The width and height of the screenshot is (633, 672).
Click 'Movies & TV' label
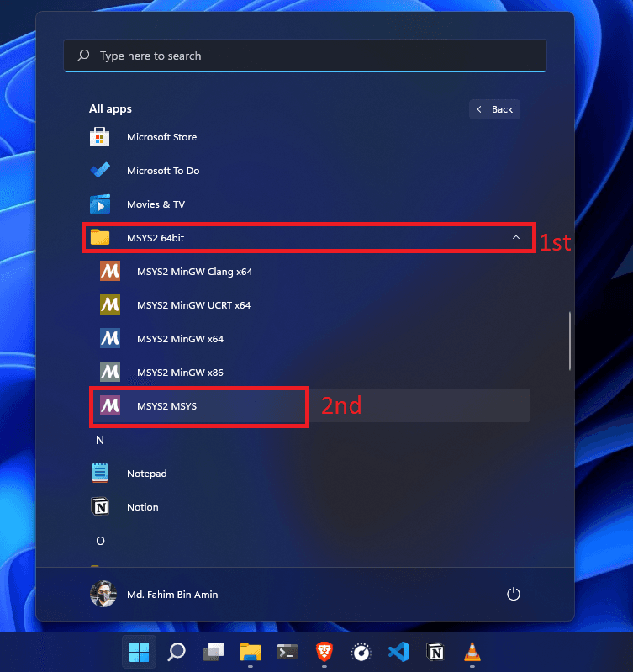click(x=156, y=204)
